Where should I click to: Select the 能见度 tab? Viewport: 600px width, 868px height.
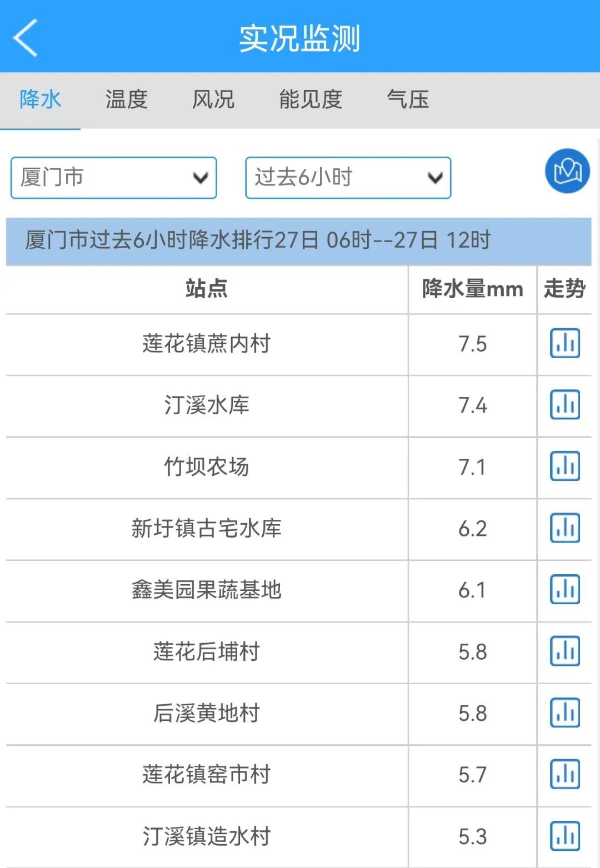tap(311, 99)
